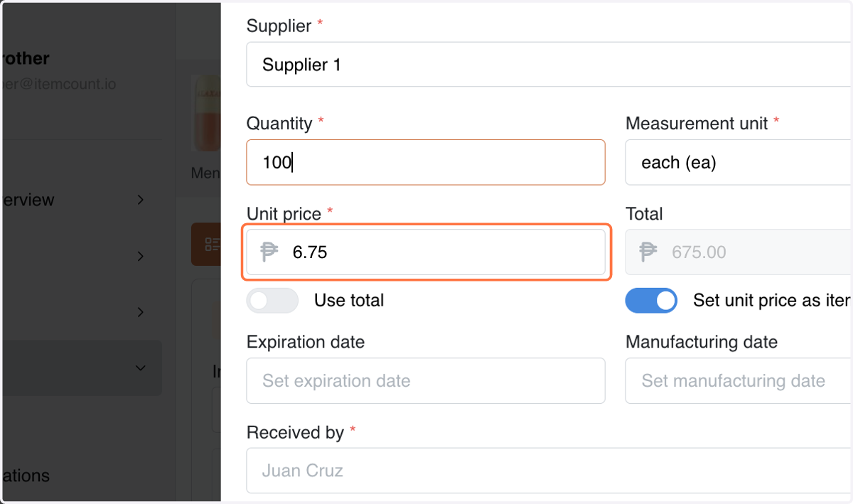853x504 pixels.
Task: Open the Measurement unit each (ea) dropdown
Action: coord(739,162)
